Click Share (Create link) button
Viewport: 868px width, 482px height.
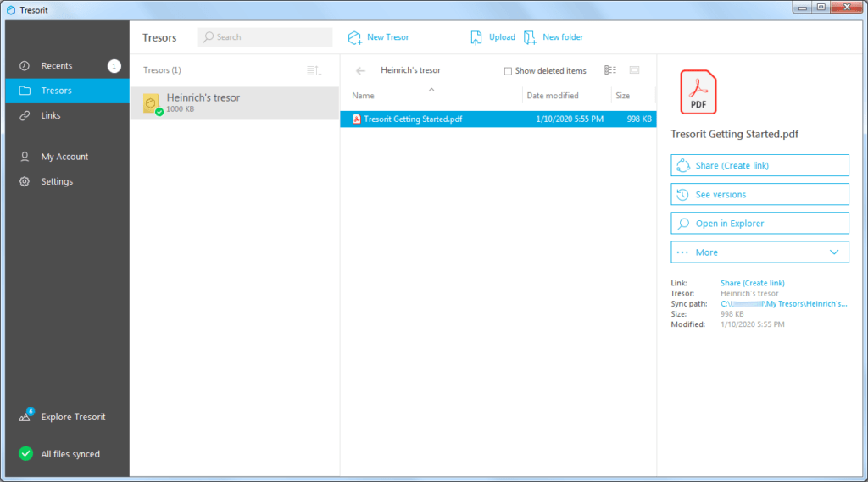(759, 165)
